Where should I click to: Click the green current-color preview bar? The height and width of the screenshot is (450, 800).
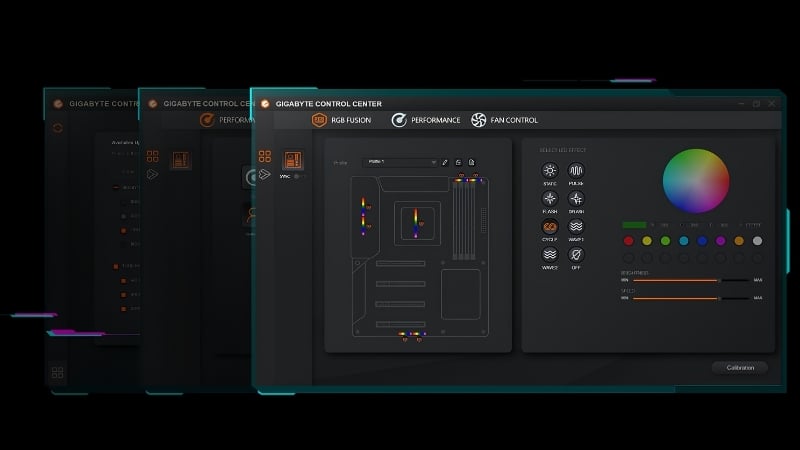pyautogui.click(x=634, y=225)
